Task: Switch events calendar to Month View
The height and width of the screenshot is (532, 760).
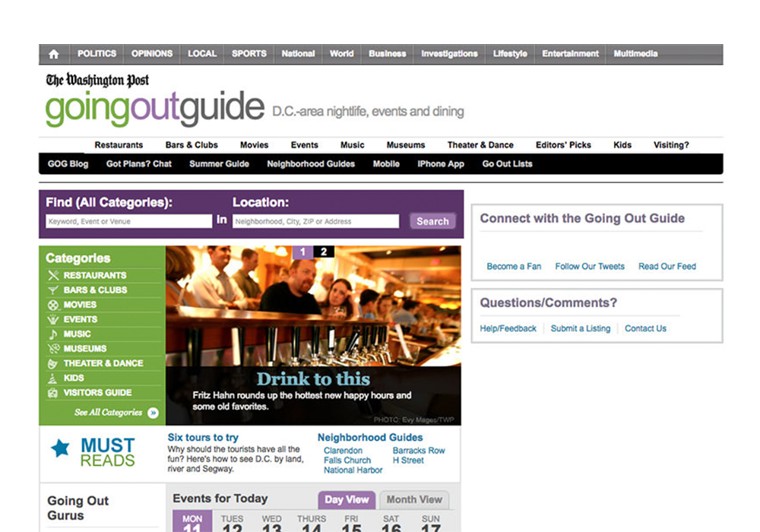Action: pos(413,499)
